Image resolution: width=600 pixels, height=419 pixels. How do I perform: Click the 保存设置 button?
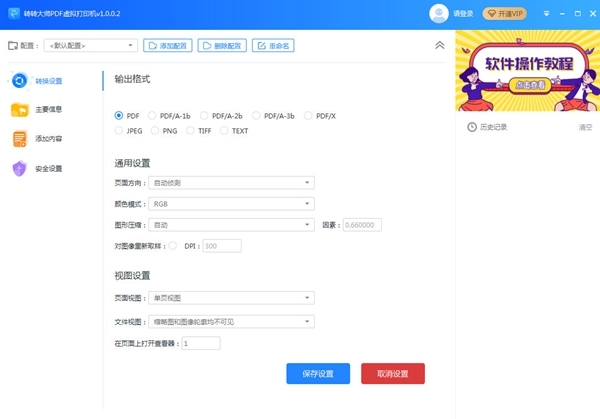coord(318,373)
